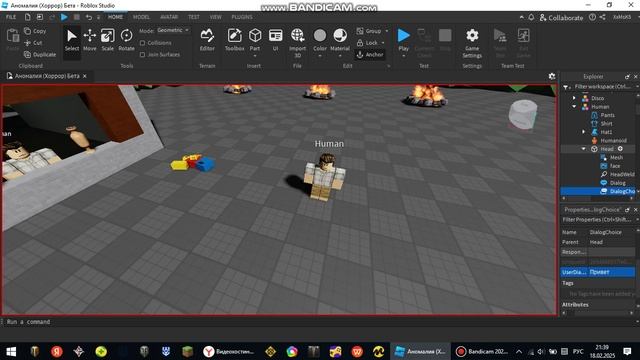Open the UI insert tool

tap(276, 40)
